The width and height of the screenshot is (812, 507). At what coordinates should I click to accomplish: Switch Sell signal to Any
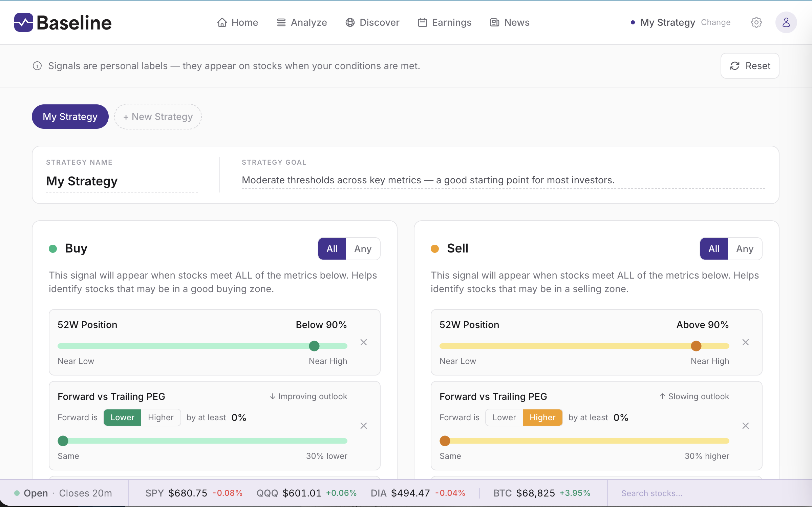(x=745, y=249)
